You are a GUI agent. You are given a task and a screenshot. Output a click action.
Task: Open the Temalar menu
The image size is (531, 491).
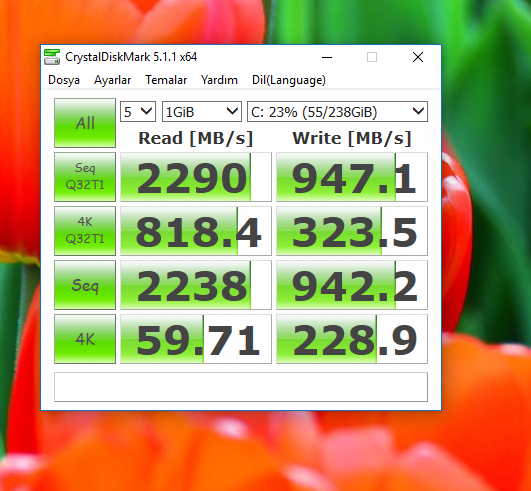point(166,80)
